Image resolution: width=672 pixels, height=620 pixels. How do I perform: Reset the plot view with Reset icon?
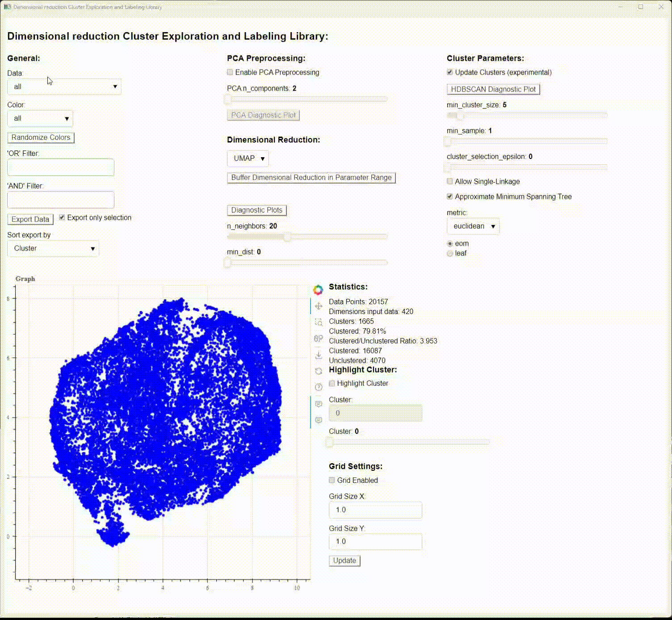pos(319,371)
